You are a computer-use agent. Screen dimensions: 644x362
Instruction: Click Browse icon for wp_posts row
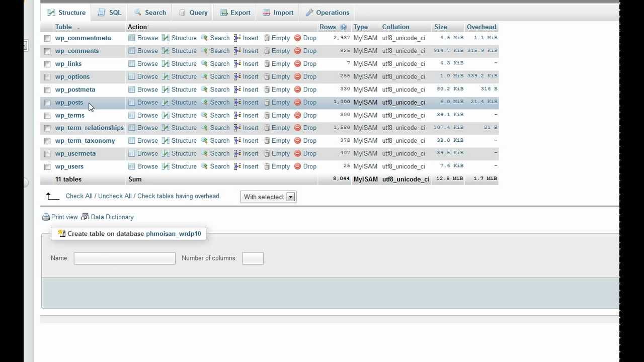[132, 102]
